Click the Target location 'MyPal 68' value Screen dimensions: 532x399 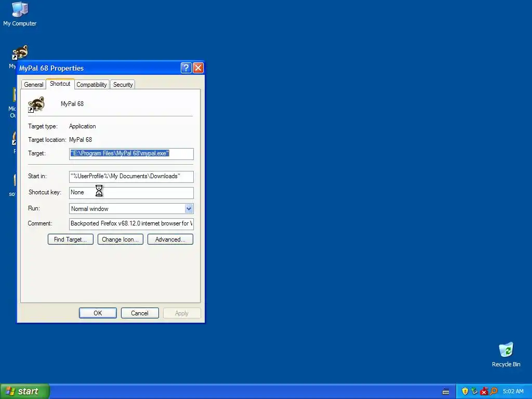click(x=81, y=139)
